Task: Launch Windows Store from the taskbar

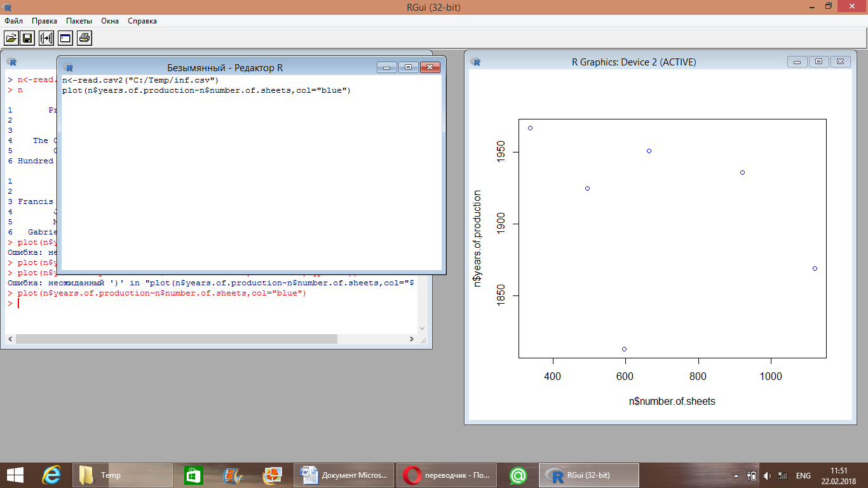Action: click(x=193, y=475)
